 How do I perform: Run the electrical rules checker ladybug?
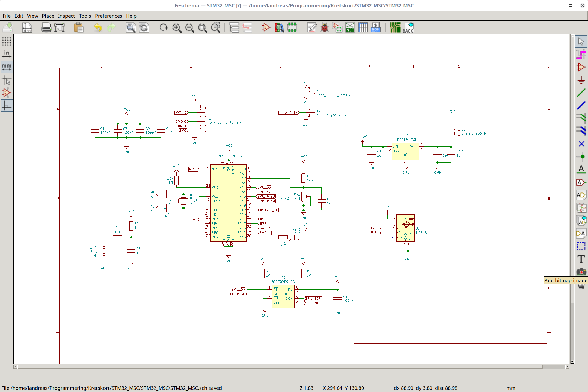coord(324,27)
